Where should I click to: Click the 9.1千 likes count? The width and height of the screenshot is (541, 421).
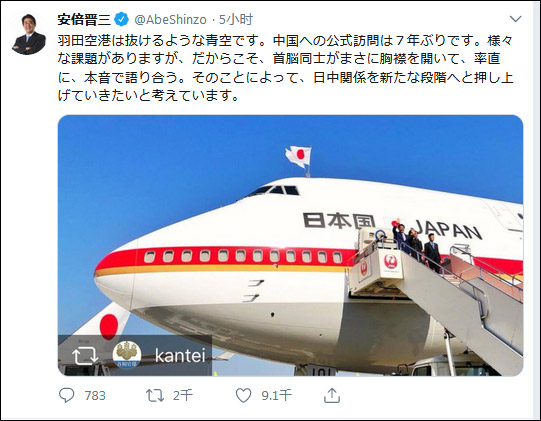click(276, 395)
